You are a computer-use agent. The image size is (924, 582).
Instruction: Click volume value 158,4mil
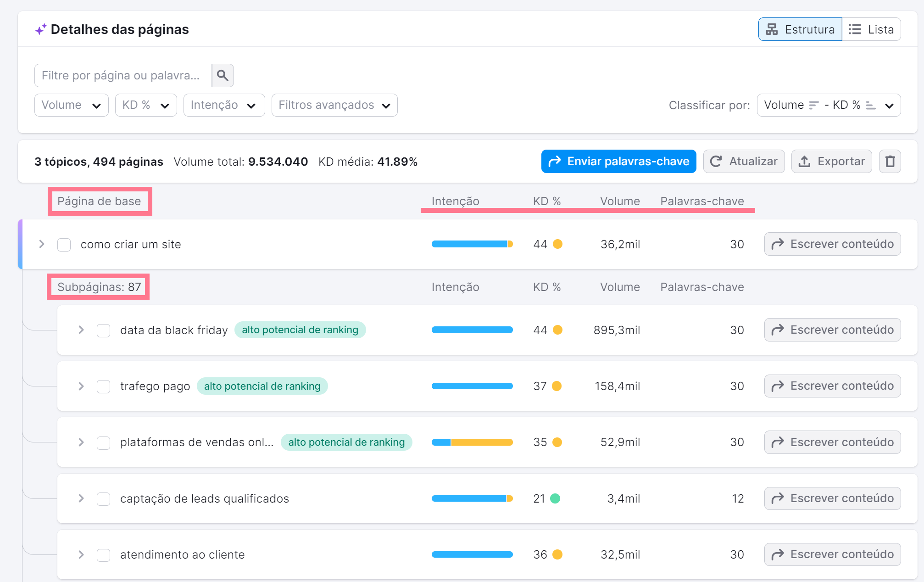click(617, 386)
